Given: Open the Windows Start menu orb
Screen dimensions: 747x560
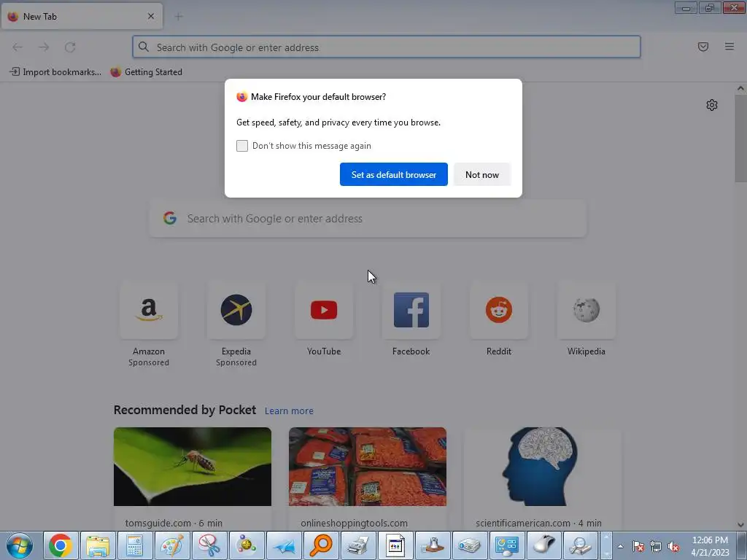Looking at the screenshot, I should [x=20, y=545].
